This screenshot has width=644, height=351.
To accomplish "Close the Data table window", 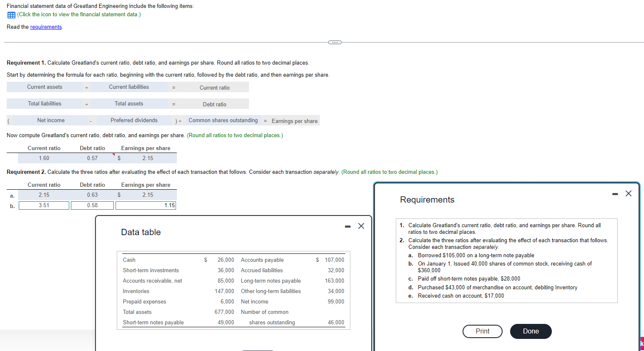I will point(361,226).
